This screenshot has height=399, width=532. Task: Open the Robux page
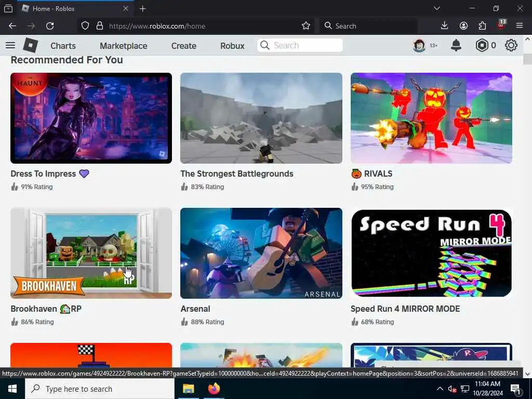point(232,46)
